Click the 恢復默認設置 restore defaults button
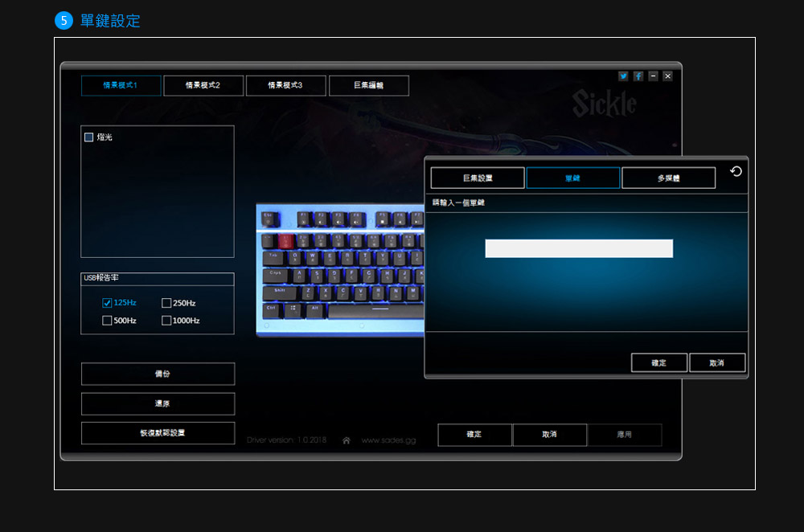 158,433
